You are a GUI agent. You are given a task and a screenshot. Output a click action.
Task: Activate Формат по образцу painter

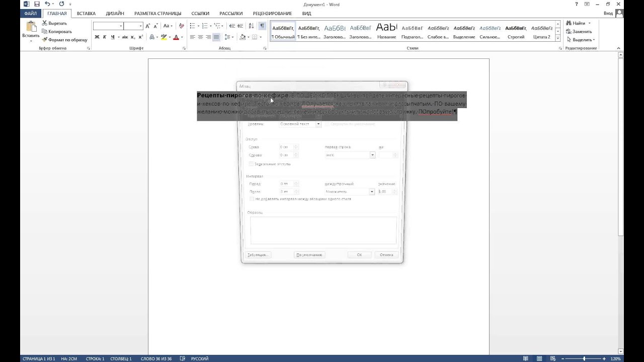64,39
